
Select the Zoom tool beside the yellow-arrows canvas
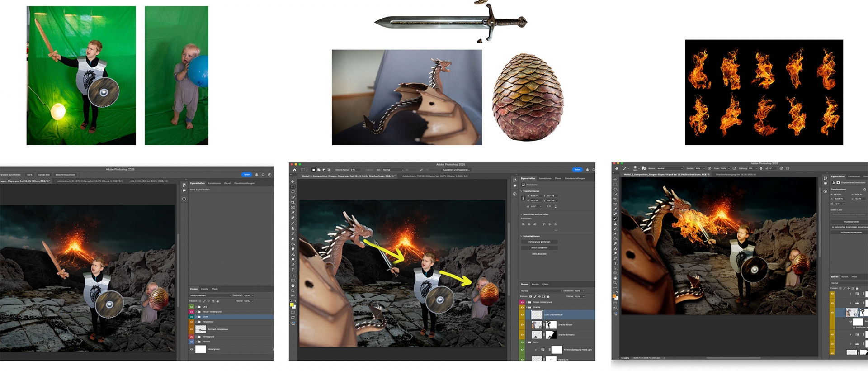293,291
